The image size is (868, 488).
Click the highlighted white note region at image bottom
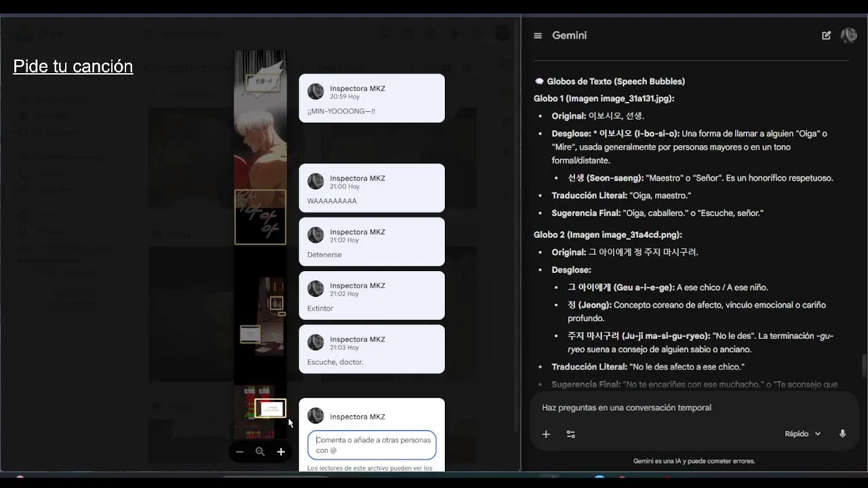tap(271, 408)
